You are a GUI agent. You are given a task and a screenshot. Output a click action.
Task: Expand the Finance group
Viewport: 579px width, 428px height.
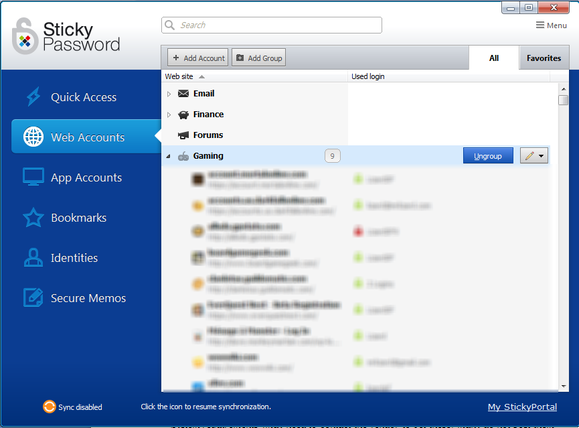[169, 115]
